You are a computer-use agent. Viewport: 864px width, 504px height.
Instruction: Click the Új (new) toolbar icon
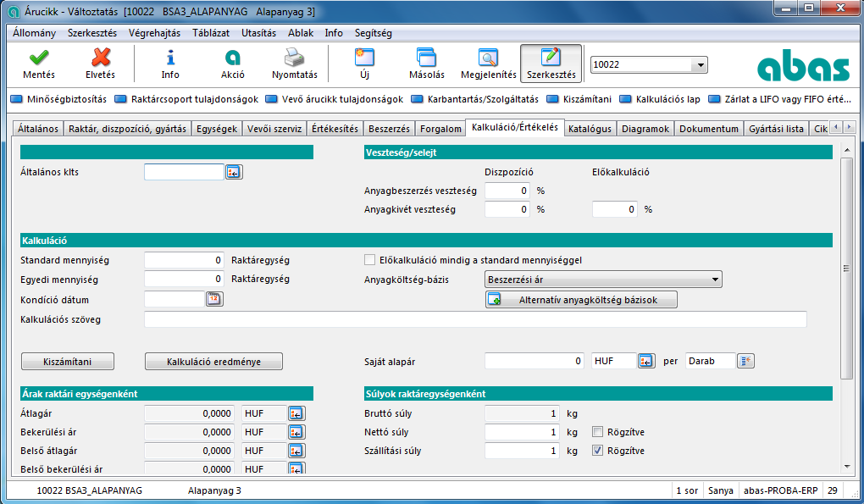(x=364, y=58)
